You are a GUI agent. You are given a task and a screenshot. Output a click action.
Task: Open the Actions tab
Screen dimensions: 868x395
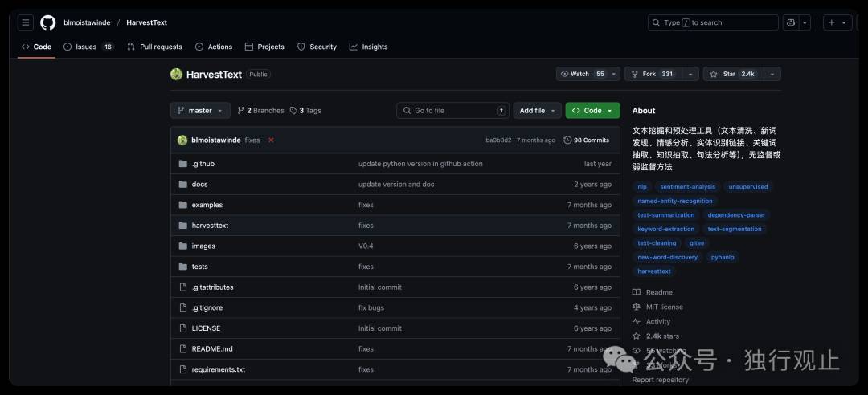click(214, 47)
